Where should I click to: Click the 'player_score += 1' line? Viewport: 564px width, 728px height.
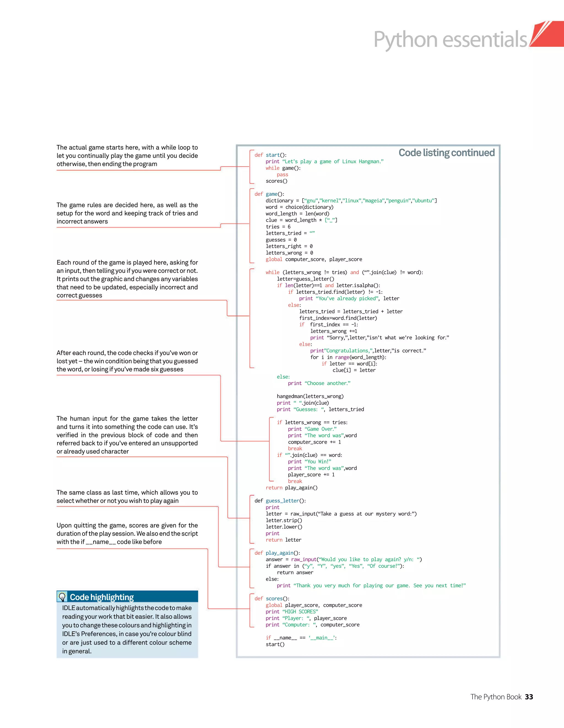311,475
